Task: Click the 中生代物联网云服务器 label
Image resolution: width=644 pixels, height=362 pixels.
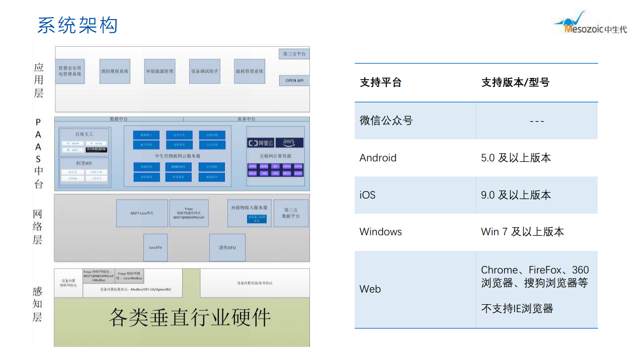Action: pos(178,156)
